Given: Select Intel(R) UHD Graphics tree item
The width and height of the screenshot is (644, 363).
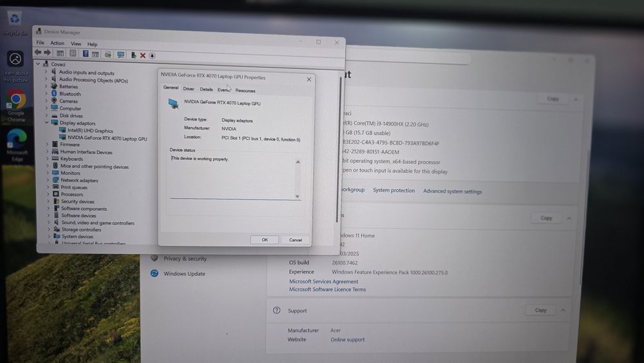Looking at the screenshot, I should point(90,131).
